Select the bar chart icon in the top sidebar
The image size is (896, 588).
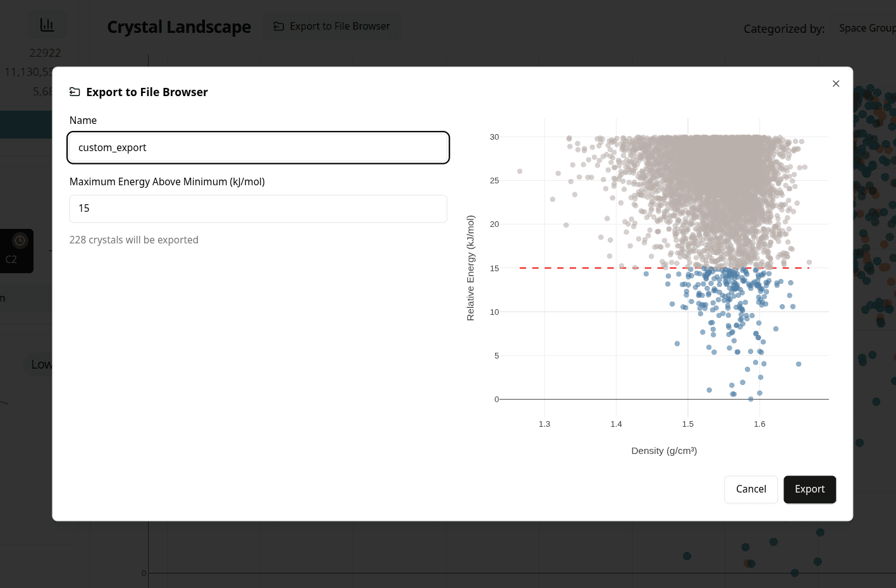click(47, 24)
